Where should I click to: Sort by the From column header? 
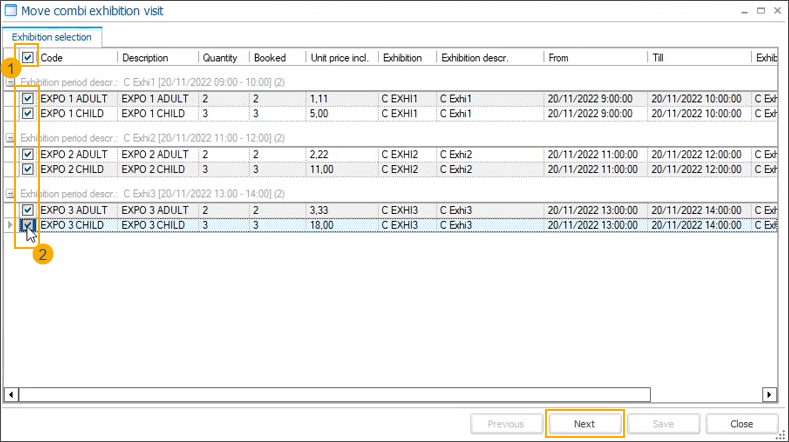pyautogui.click(x=593, y=58)
